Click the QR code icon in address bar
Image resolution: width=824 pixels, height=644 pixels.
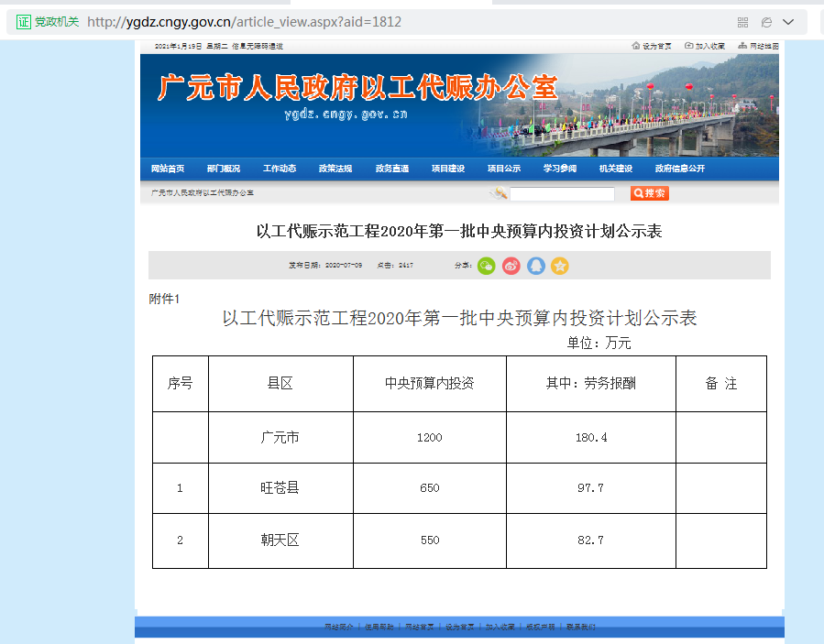coord(742,22)
